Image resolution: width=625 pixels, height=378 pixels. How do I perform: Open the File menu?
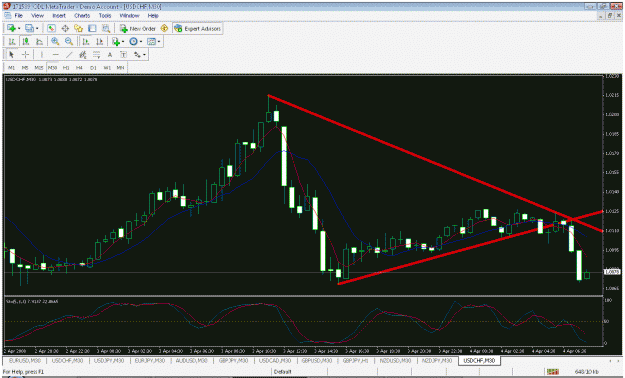pyautogui.click(x=19, y=16)
